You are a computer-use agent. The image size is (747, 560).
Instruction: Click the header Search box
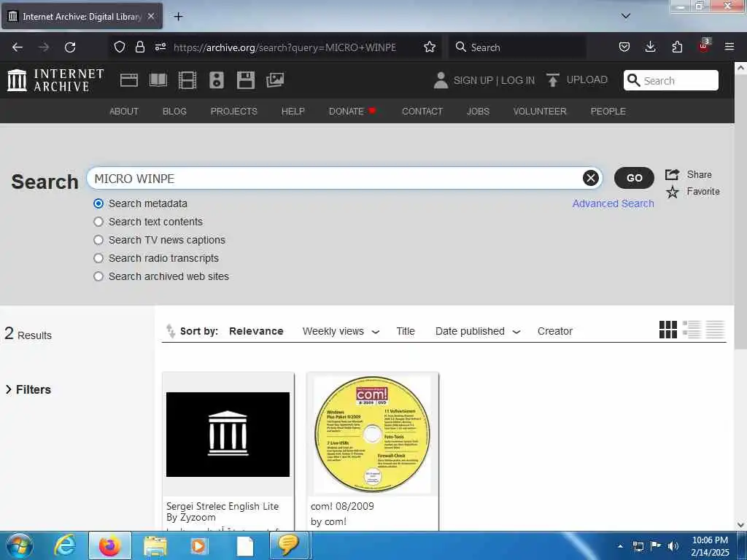[671, 80]
